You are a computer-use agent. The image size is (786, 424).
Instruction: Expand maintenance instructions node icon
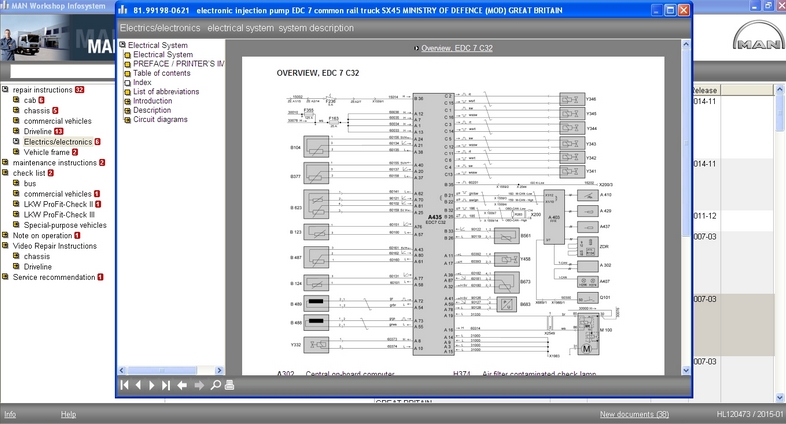tap(5, 162)
